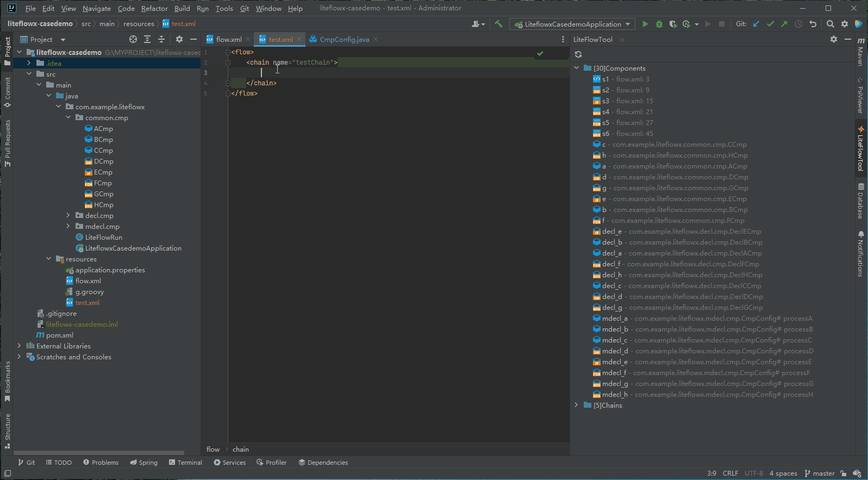868x480 pixels.
Task: Expand the [5]Chains node
Action: 577,405
